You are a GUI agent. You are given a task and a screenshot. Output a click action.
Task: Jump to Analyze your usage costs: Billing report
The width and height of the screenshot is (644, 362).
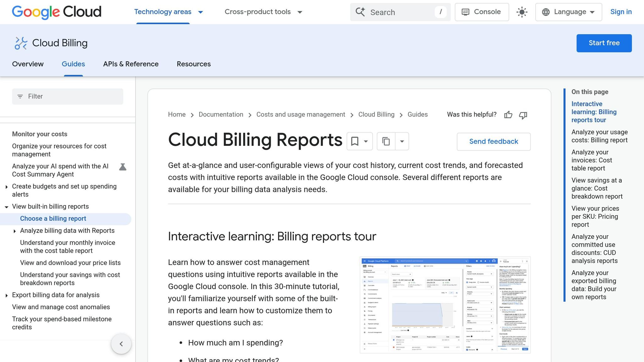point(599,136)
